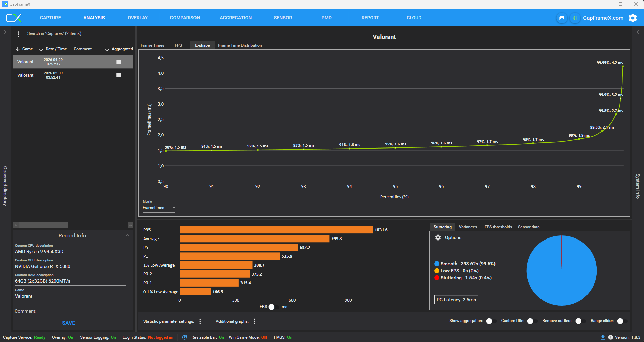Open the captures list three-dot menu
The image size is (644, 342).
coord(19,34)
